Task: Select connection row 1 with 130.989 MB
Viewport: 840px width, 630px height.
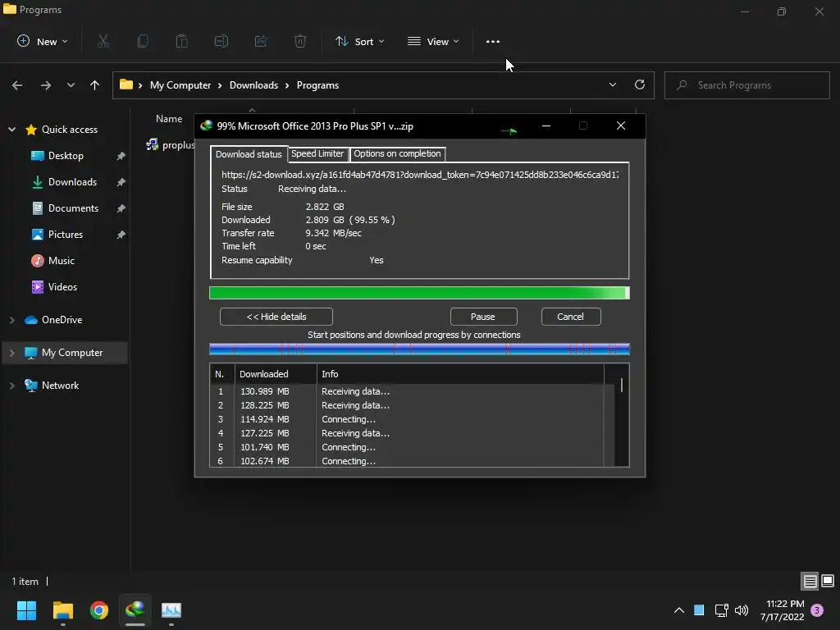Action: 412,391
